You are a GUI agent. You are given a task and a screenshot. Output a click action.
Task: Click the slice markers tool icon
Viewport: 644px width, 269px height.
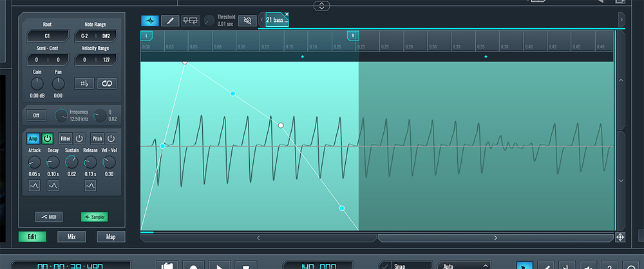(190, 21)
